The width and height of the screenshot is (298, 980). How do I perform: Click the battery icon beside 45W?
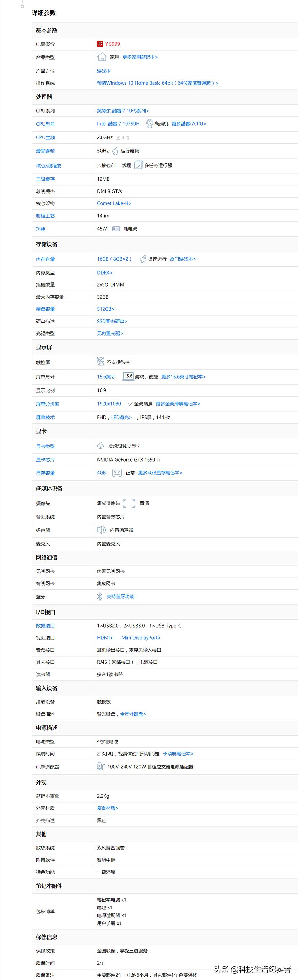pos(116,229)
